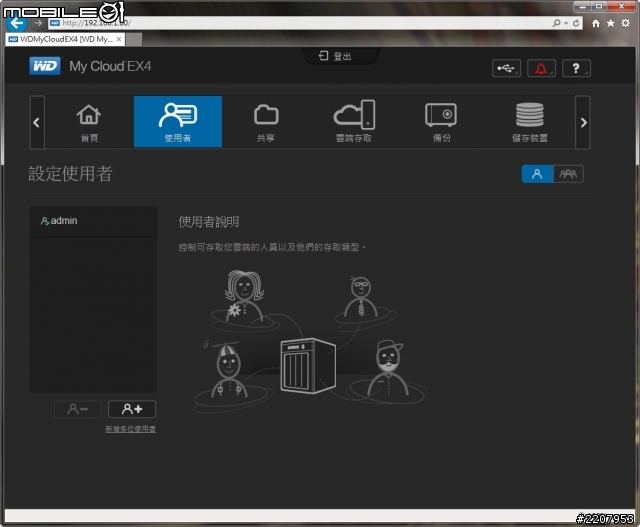Refresh the page in the browser
Screen dimensions: 640x527
[x=576, y=23]
